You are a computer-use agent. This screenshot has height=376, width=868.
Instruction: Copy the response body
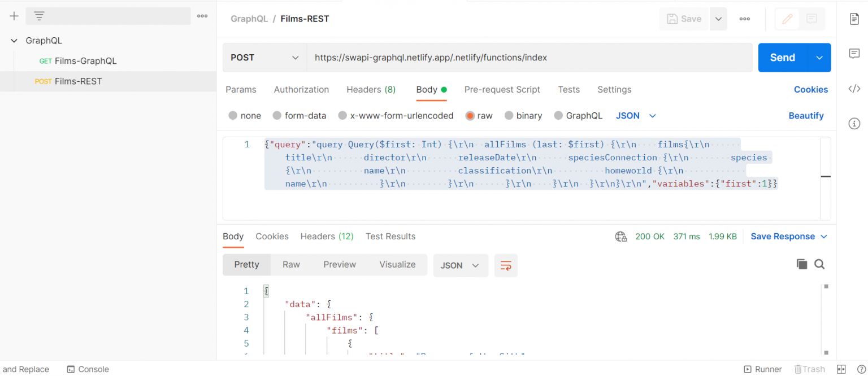tap(802, 264)
